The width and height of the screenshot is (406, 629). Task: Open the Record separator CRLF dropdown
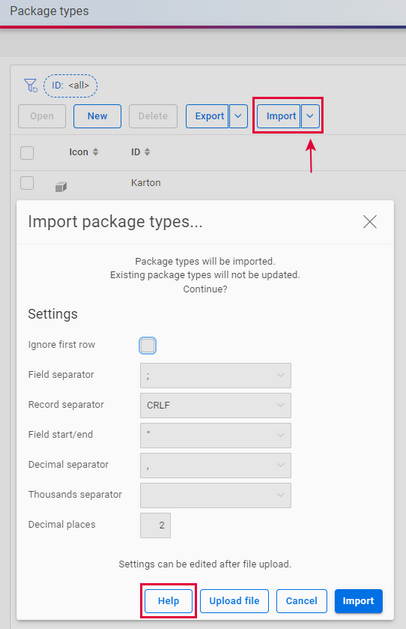pyautogui.click(x=215, y=406)
